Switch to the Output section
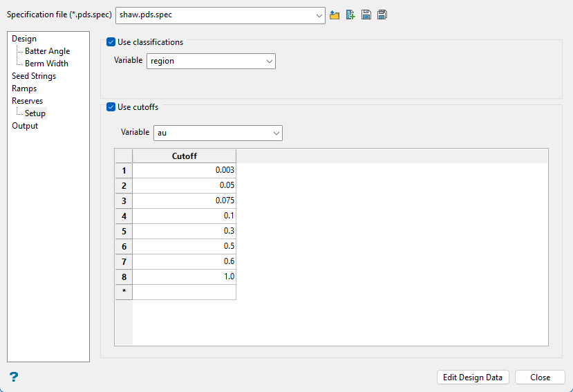573x392 pixels. pos(25,126)
